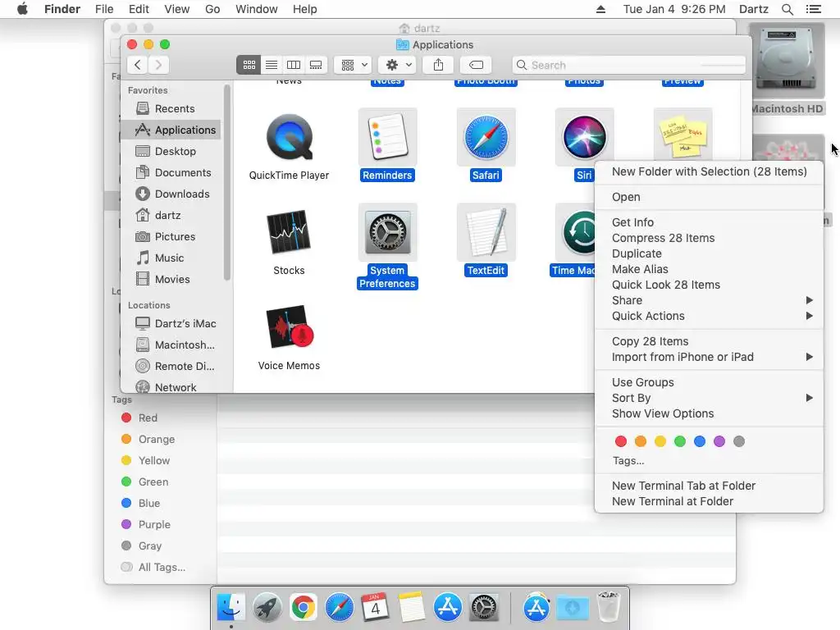This screenshot has width=840, height=630.
Task: Choose Compress 28 Items
Action: [x=710, y=238]
